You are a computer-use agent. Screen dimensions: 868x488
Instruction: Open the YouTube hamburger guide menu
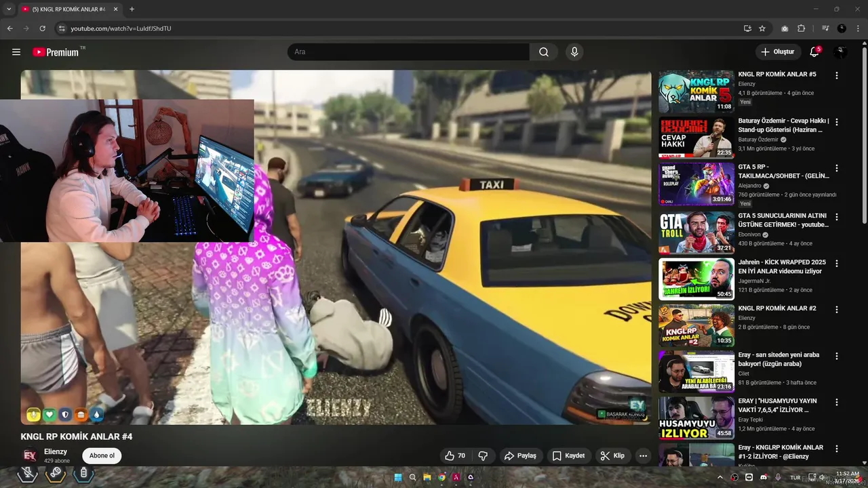16,52
